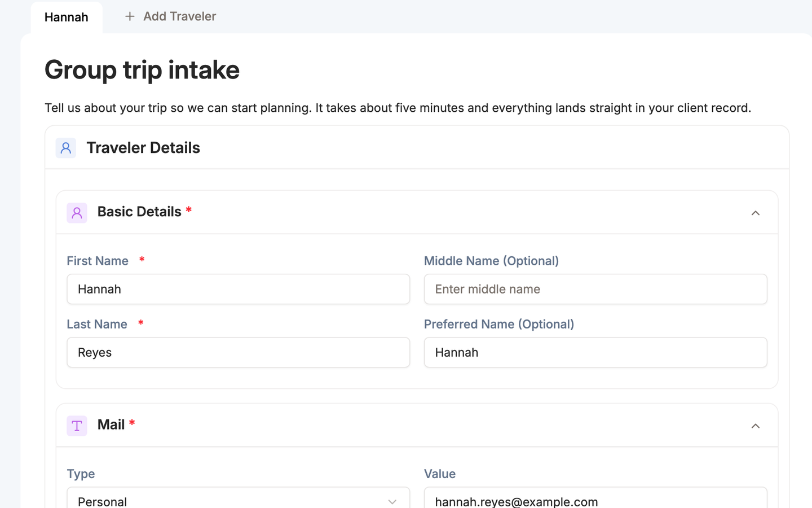This screenshot has height=508, width=812.
Task: Click the email Value input field
Action: [595, 498]
